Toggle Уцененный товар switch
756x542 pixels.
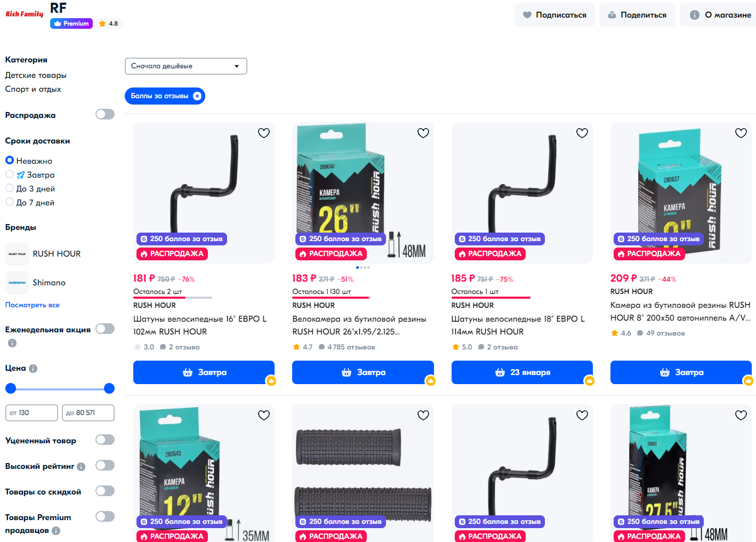point(105,440)
